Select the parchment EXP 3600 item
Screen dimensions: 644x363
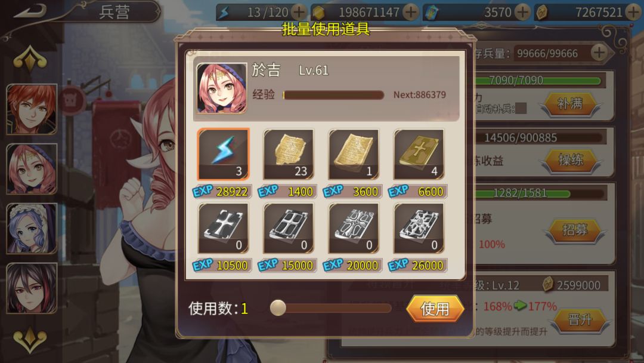pos(353,154)
